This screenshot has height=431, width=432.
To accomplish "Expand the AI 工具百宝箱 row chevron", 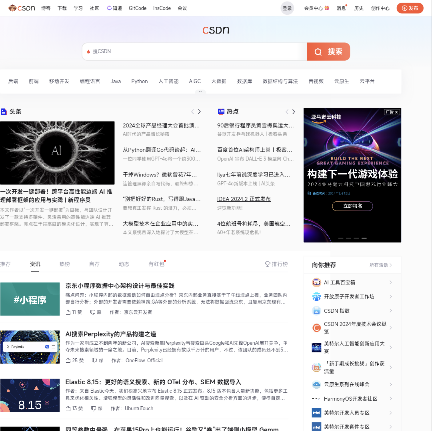I will tap(391, 283).
